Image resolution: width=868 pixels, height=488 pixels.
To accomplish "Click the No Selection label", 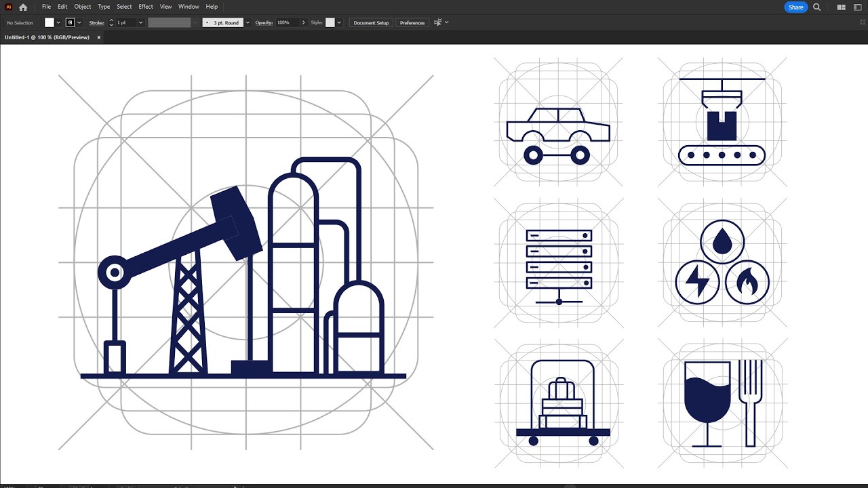I will click(20, 22).
